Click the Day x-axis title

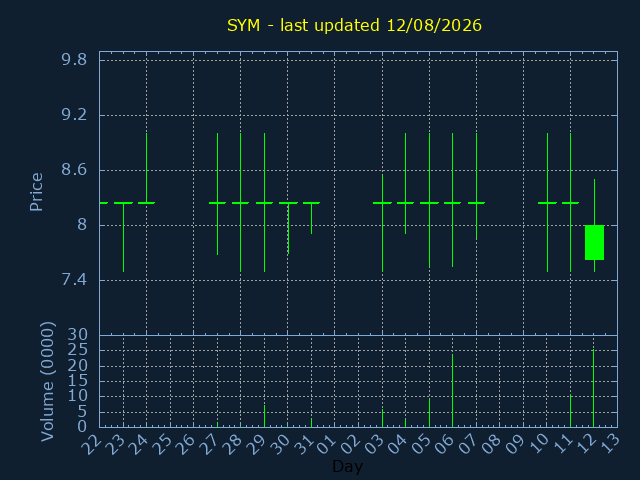(x=348, y=466)
